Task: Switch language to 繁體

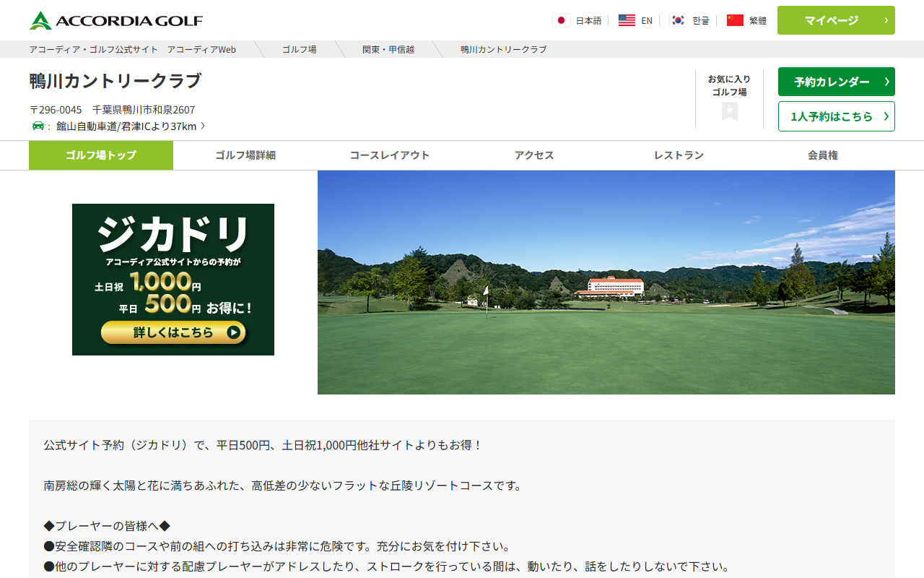Action: coord(758,20)
